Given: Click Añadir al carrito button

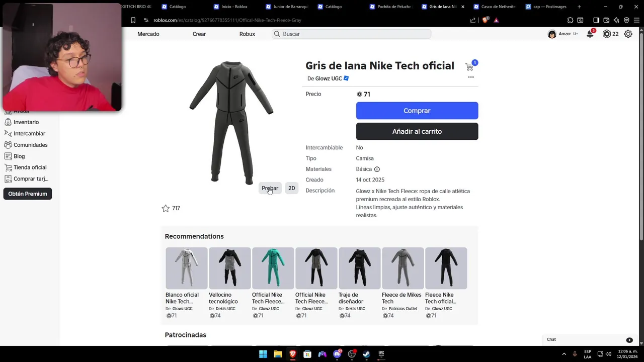Looking at the screenshot, I should [417, 131].
